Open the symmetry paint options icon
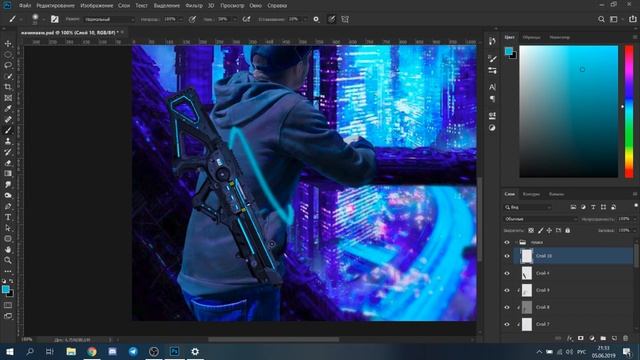The width and height of the screenshot is (640, 360). (345, 19)
